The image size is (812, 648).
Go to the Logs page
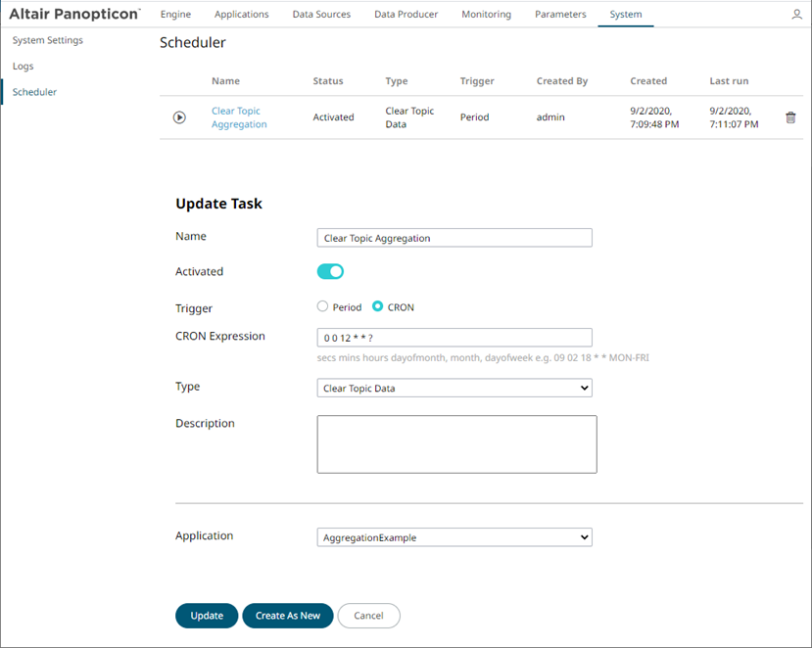(23, 66)
